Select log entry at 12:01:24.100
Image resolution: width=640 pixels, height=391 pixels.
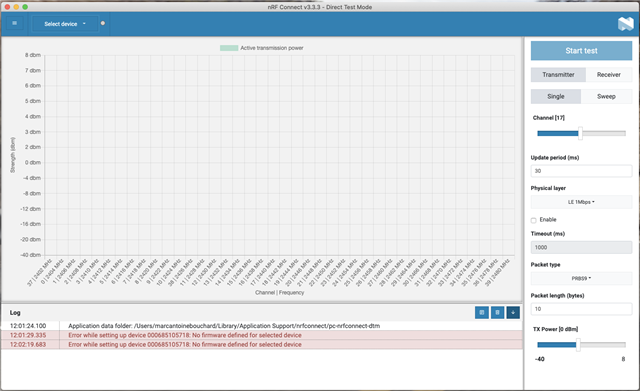pos(262,326)
